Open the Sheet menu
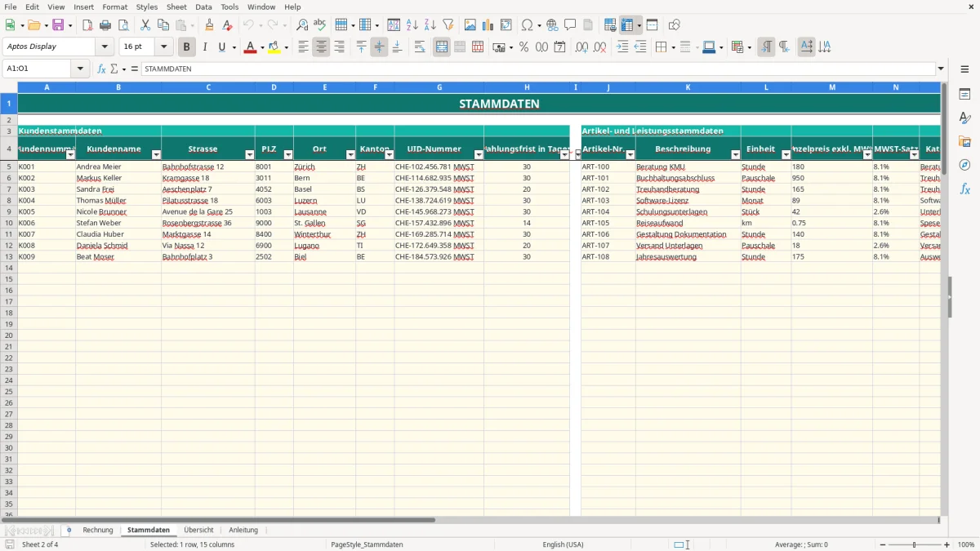Image resolution: width=980 pixels, height=551 pixels. click(176, 7)
